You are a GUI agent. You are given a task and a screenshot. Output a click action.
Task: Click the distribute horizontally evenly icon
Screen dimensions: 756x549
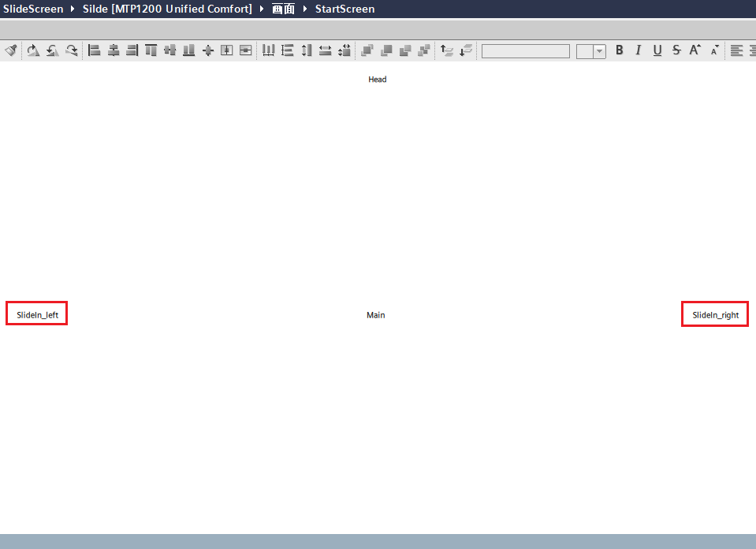click(268, 50)
